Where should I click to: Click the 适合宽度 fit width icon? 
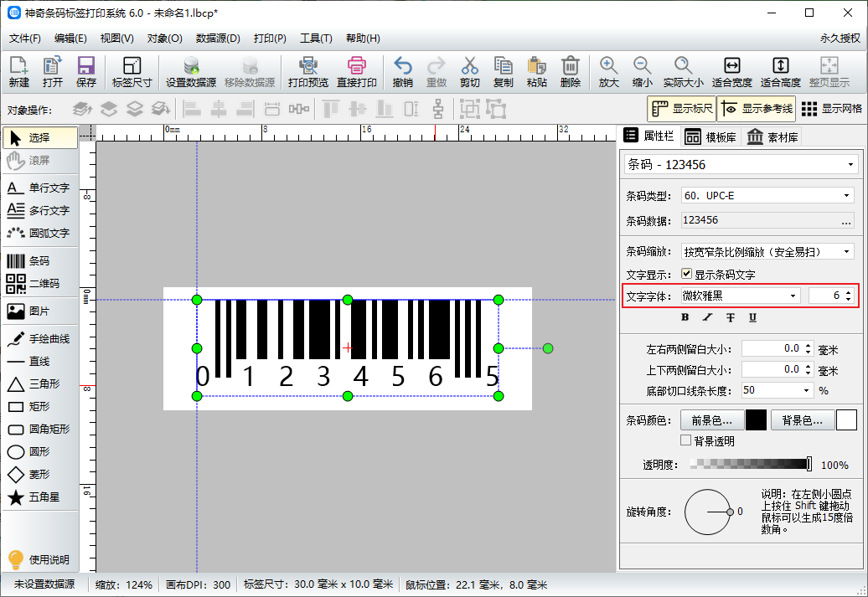pyautogui.click(x=731, y=72)
